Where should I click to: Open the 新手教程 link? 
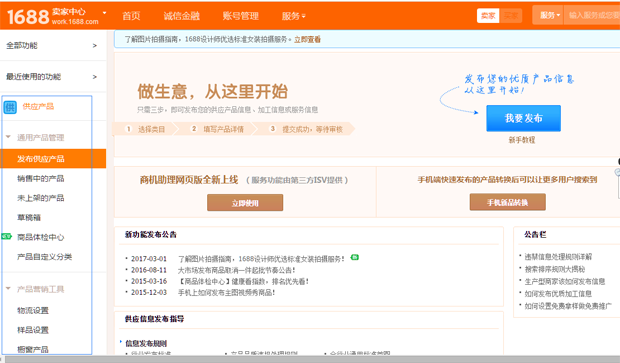point(522,140)
